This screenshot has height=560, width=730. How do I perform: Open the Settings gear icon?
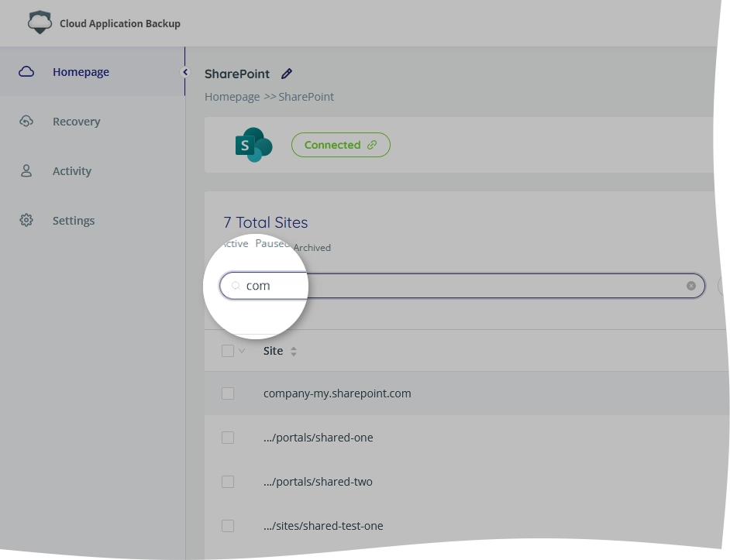pyautogui.click(x=26, y=220)
